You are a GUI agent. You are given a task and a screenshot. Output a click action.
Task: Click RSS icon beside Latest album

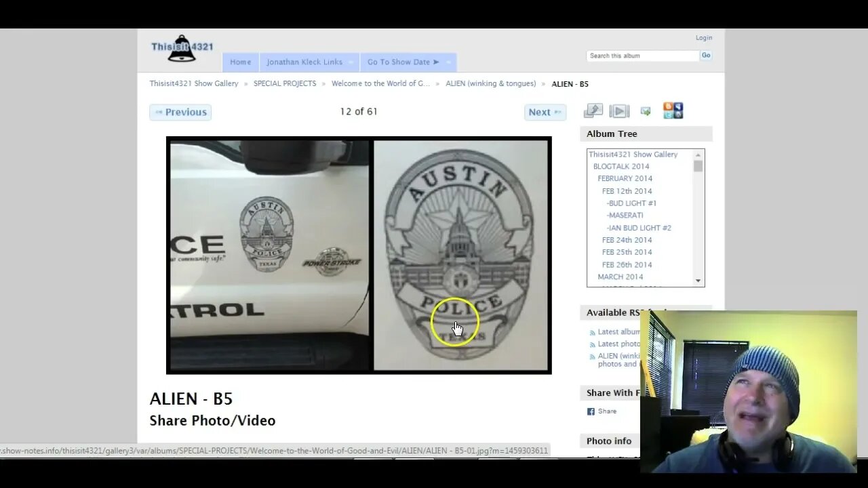pos(592,333)
